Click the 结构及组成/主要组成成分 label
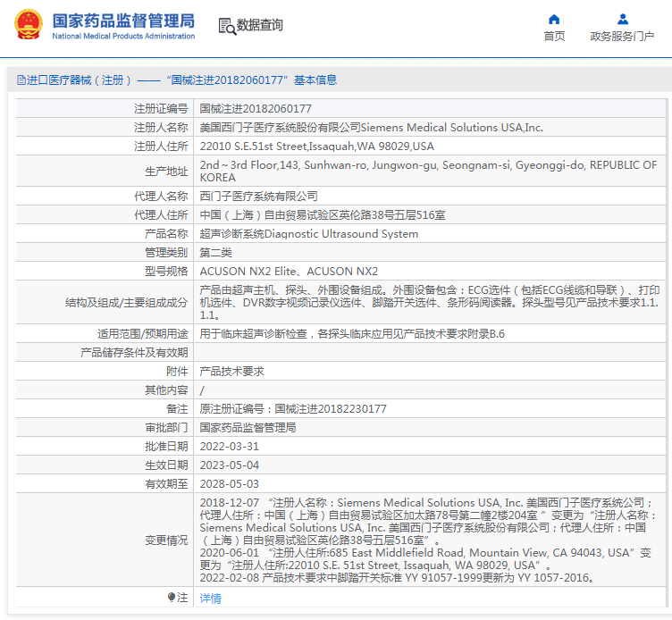The image size is (672, 620). pyautogui.click(x=126, y=303)
